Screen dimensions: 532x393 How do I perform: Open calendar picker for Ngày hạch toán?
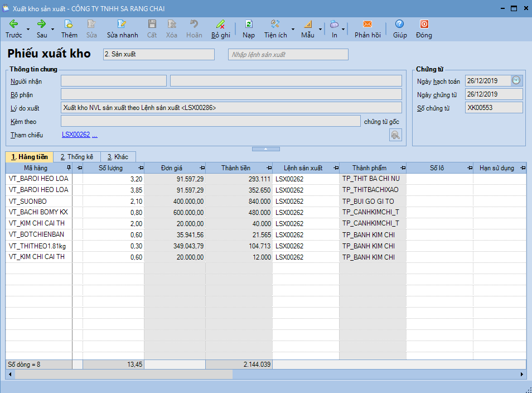tap(516, 80)
